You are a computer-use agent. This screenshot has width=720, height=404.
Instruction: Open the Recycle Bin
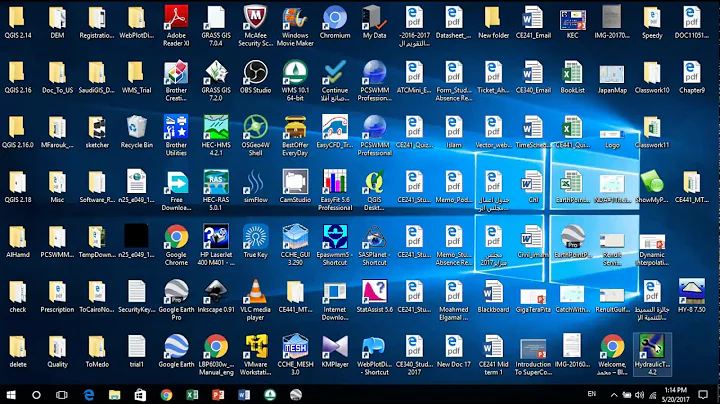[x=136, y=132]
